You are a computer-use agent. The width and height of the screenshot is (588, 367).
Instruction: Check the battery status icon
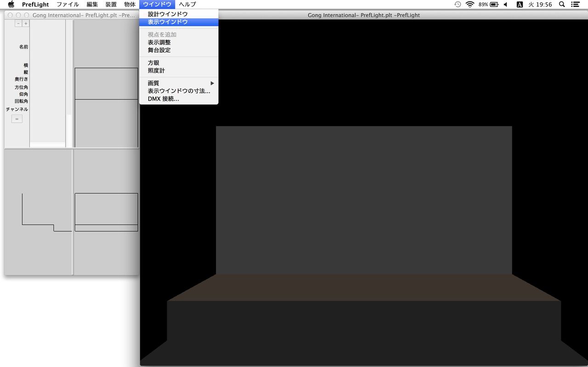coord(494,4)
